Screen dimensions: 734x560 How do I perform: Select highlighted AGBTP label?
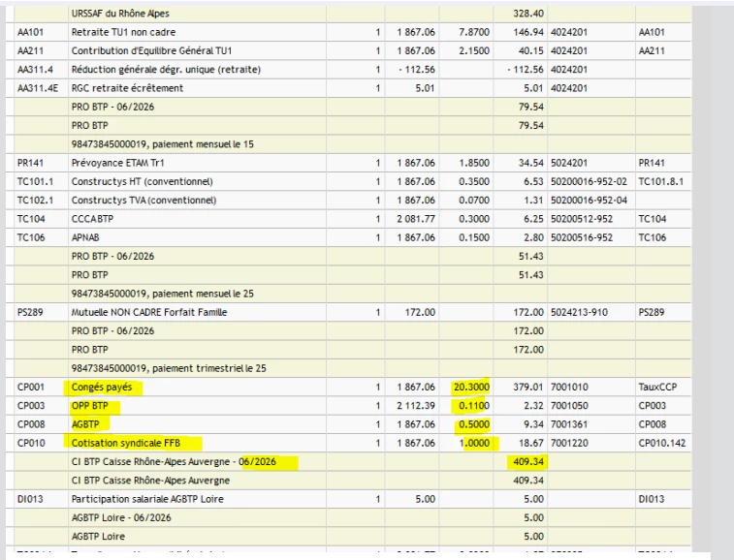85,424
